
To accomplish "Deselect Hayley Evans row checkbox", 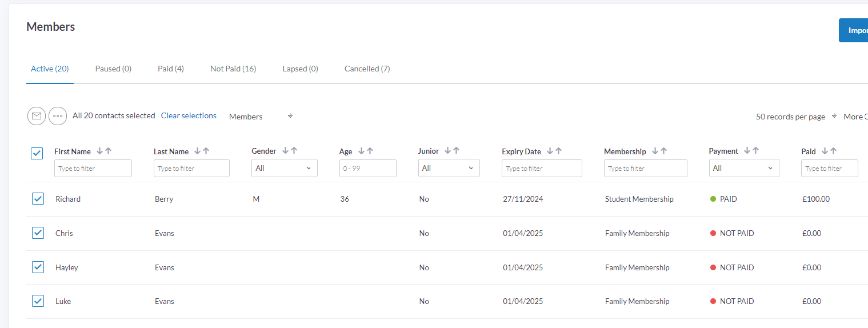I will coord(38,267).
